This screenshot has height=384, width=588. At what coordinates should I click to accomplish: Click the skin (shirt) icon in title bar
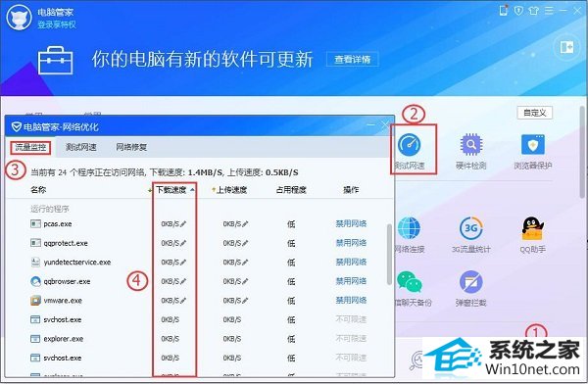[x=534, y=11]
